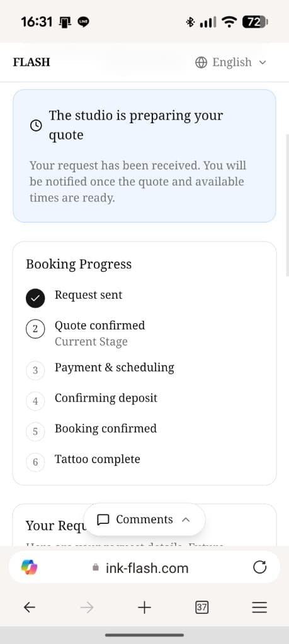The height and width of the screenshot is (644, 289).
Task: Expand Comments panel using the chevron
Action: 186,519
